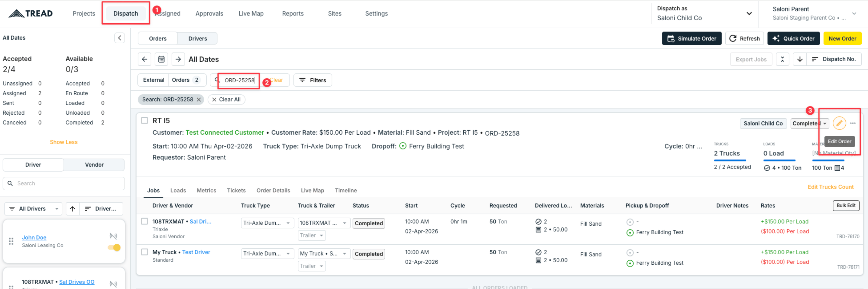Open the calendar date picker
The width and height of the screenshot is (868, 289).
[x=161, y=59]
